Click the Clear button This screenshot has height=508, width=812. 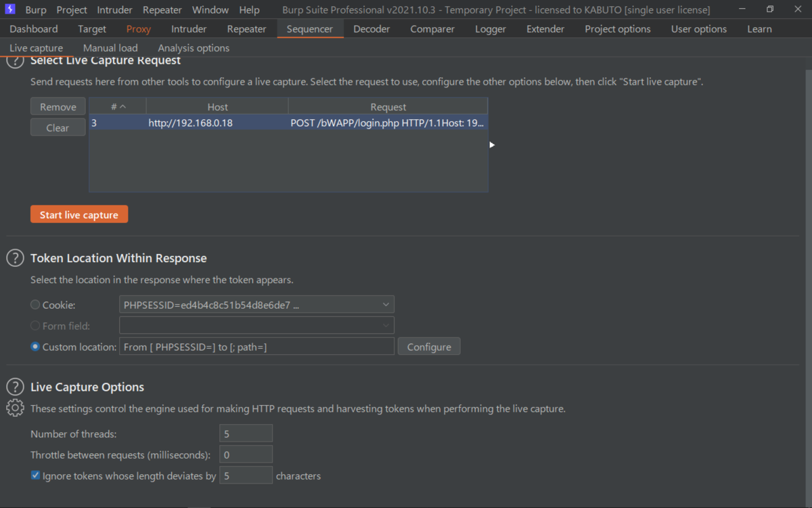point(58,127)
